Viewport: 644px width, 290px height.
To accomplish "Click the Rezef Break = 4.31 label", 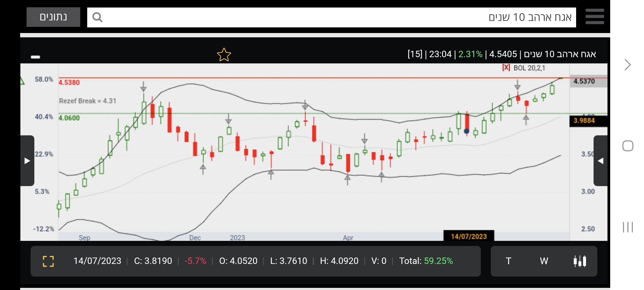I will pos(87,101).
